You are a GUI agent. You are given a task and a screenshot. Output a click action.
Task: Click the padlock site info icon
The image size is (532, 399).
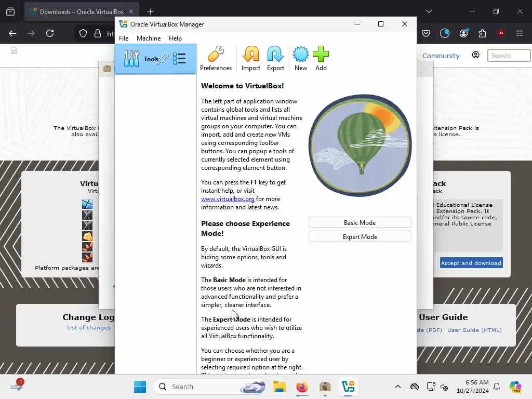tap(98, 33)
